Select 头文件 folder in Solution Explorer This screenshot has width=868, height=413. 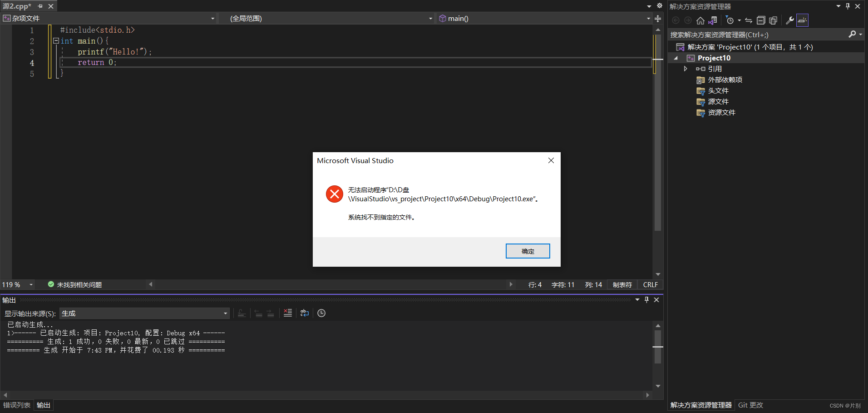(718, 90)
